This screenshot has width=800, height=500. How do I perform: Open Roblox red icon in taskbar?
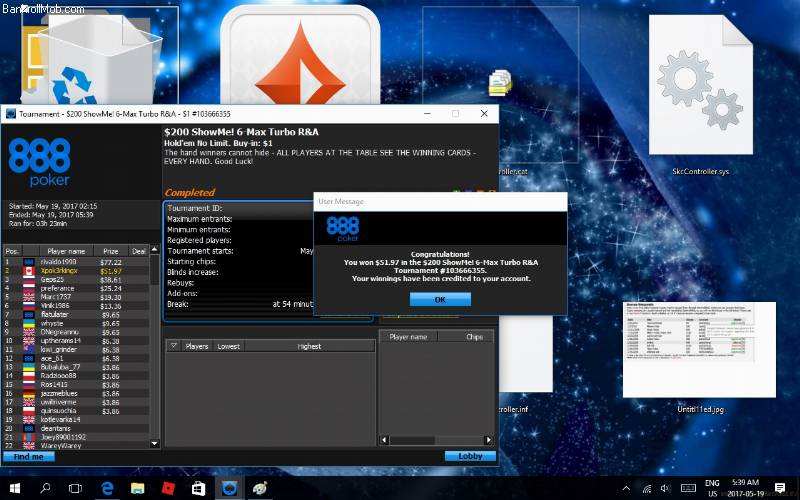(x=168, y=488)
